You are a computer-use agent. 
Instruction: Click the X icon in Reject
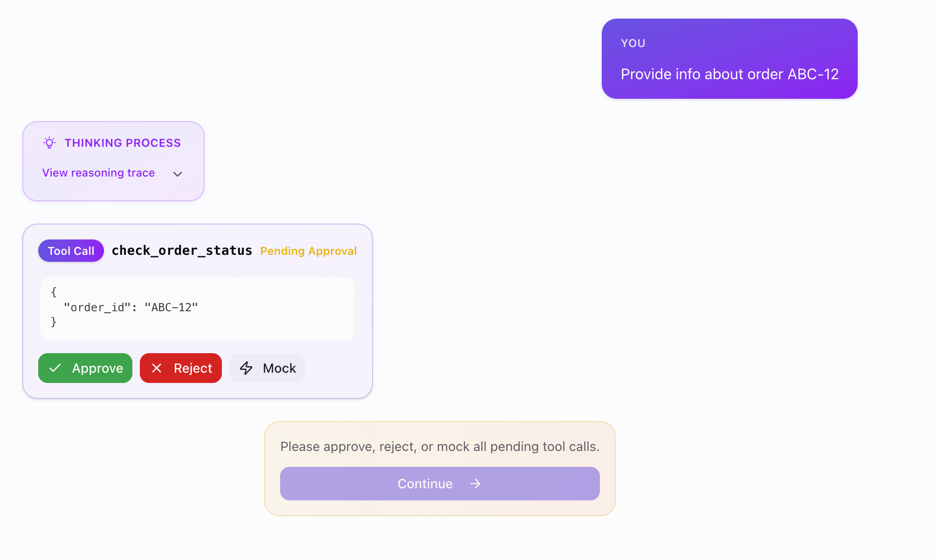pos(157,368)
